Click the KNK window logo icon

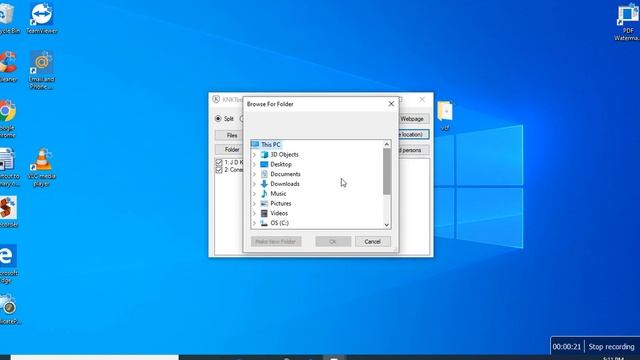(216, 99)
